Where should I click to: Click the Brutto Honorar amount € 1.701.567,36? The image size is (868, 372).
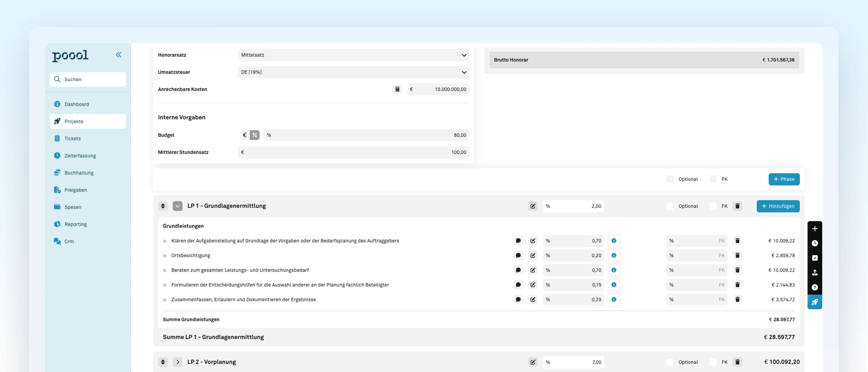click(x=778, y=60)
